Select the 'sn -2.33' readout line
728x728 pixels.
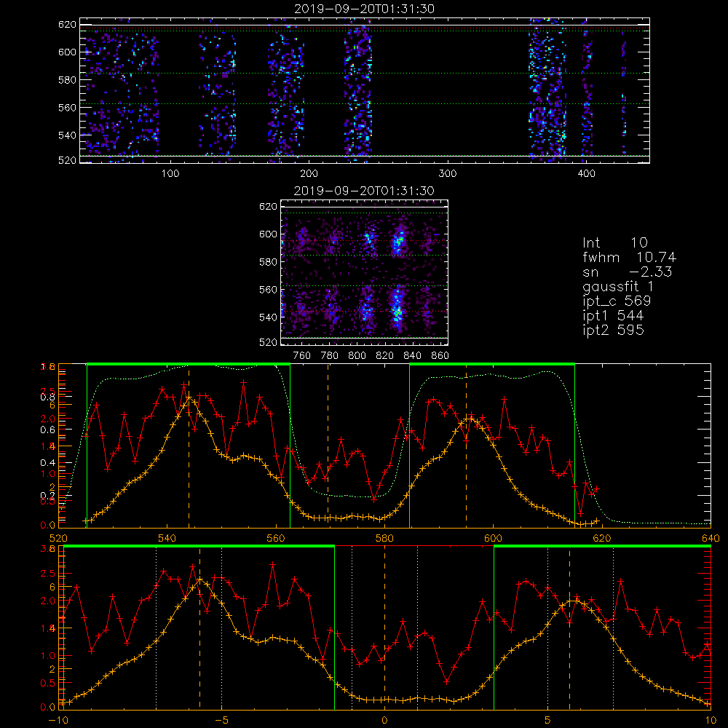[627, 272]
